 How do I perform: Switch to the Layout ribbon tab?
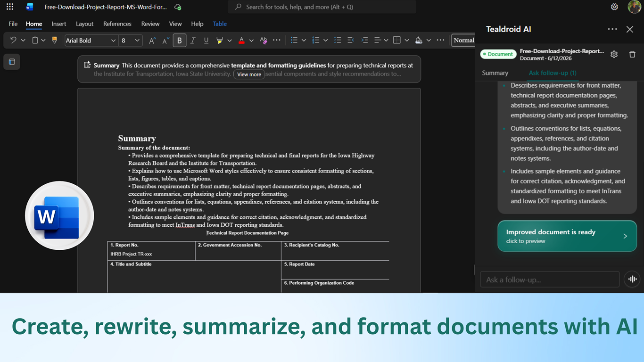point(85,24)
